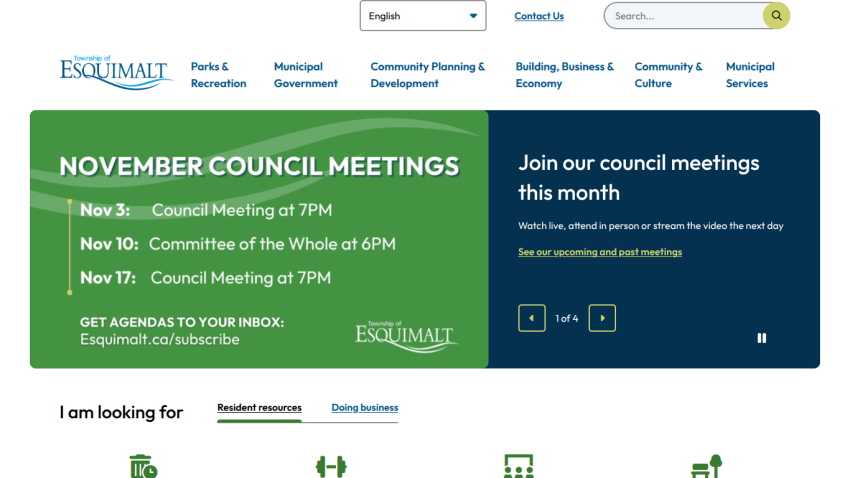The image size is (850, 478).
Task: Open See our upcoming and past meetings
Action: click(600, 251)
